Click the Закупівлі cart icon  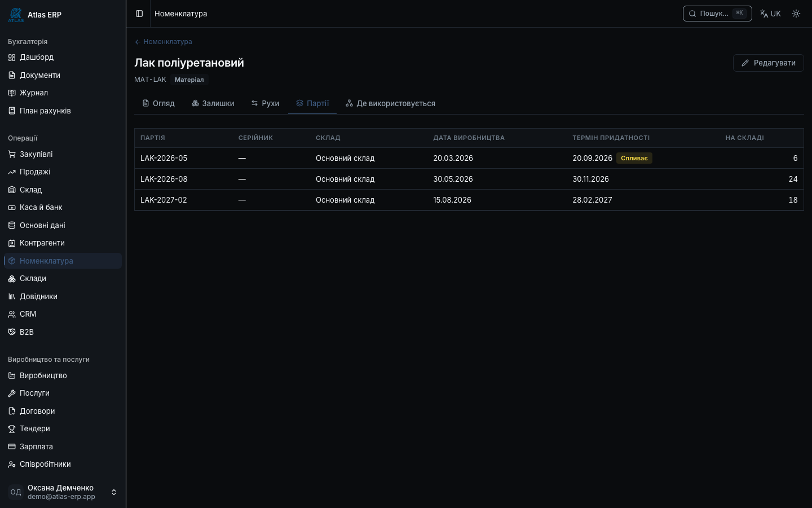[x=12, y=154]
